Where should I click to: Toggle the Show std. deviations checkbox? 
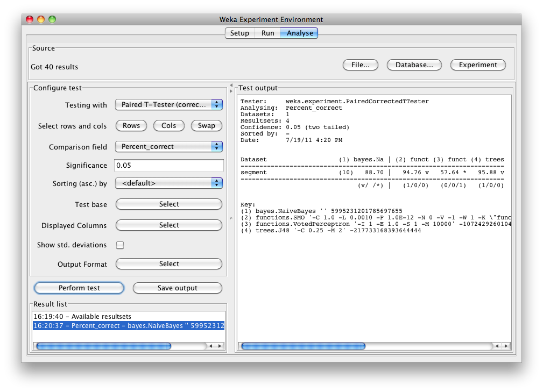[120, 245]
